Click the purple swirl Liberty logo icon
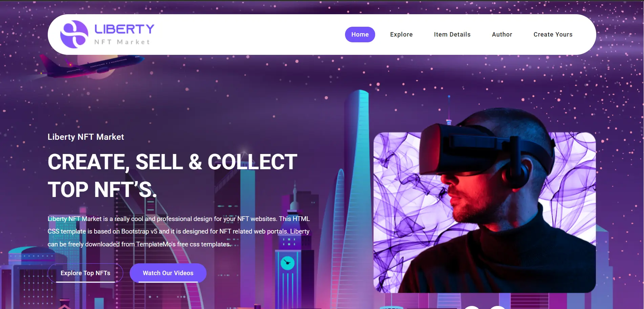Screen dimensions: 644x309 coord(74,34)
